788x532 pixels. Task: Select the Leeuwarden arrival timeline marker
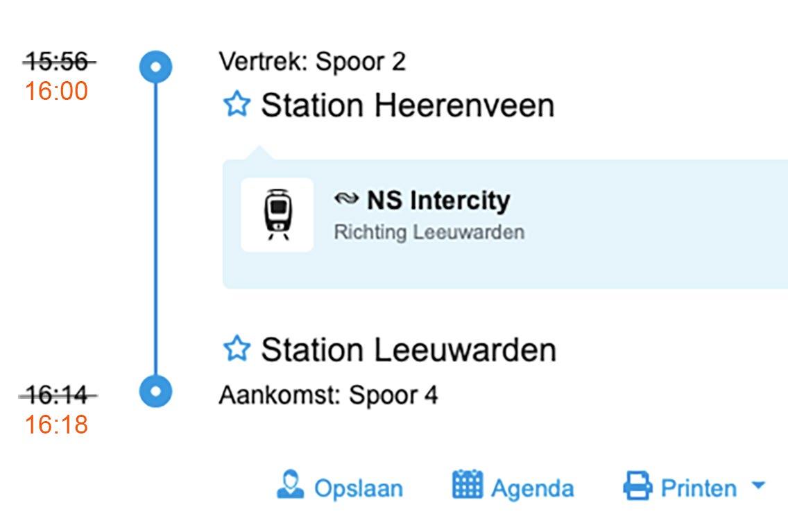pos(155,391)
